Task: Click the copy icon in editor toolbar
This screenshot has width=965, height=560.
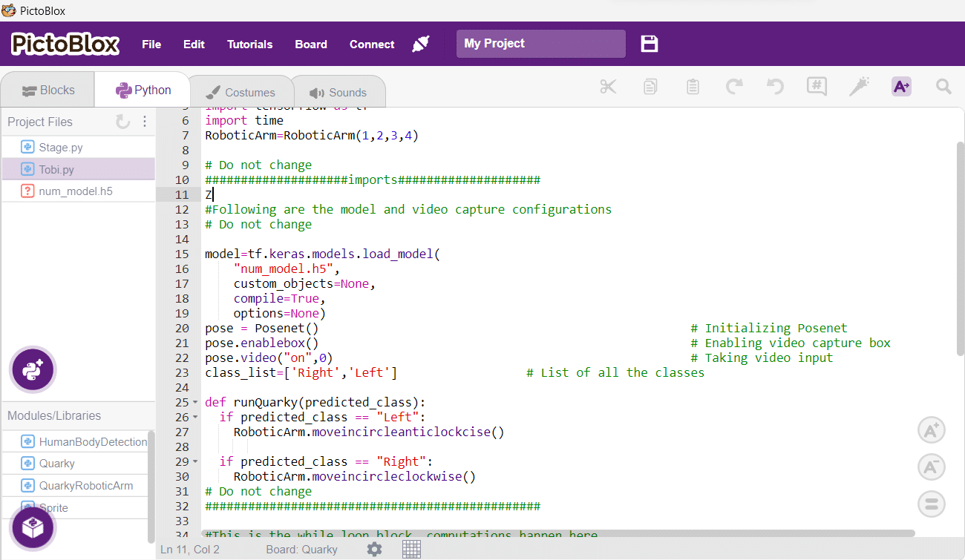Action: (x=650, y=87)
